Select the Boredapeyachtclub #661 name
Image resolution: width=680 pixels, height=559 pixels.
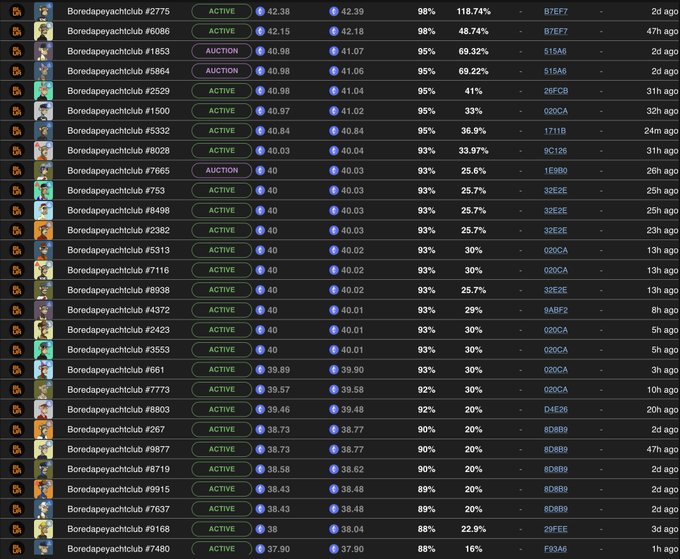[116, 370]
